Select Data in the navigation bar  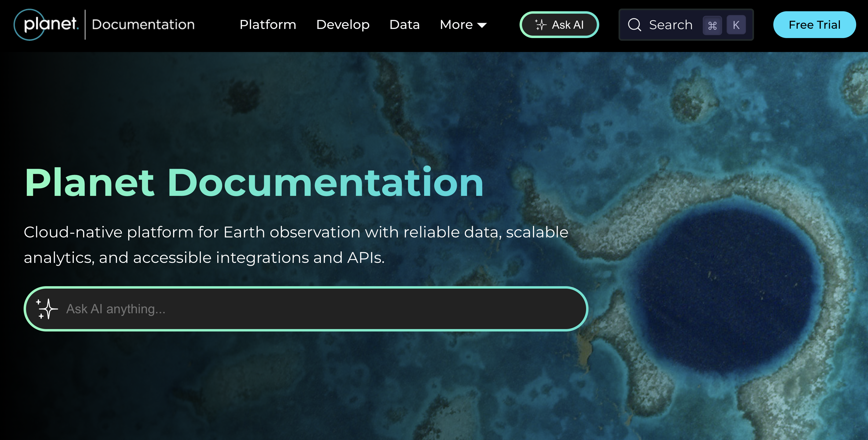point(404,25)
